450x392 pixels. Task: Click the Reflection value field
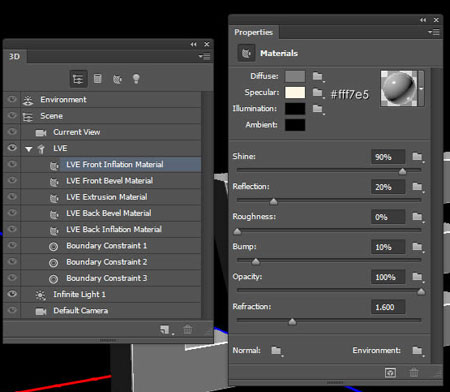click(388, 187)
